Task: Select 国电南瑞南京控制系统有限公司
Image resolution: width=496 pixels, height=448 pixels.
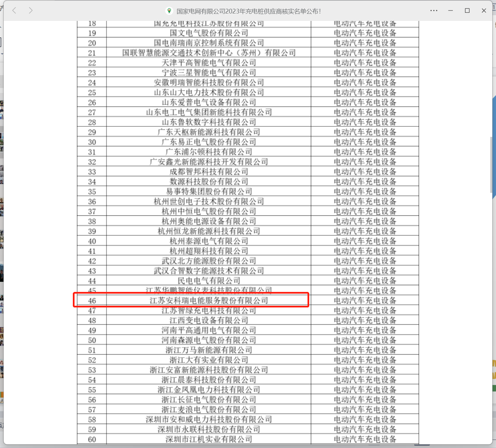Action: point(209,43)
